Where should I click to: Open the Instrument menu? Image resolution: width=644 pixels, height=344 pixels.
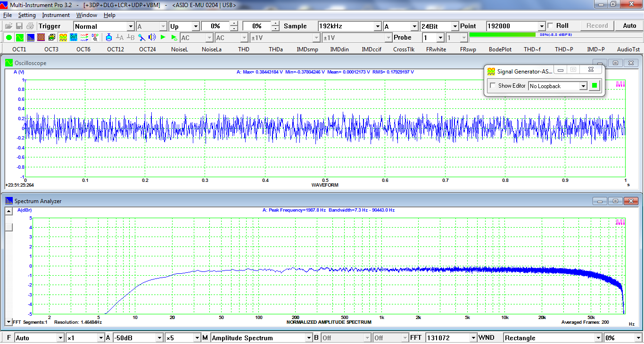point(57,15)
